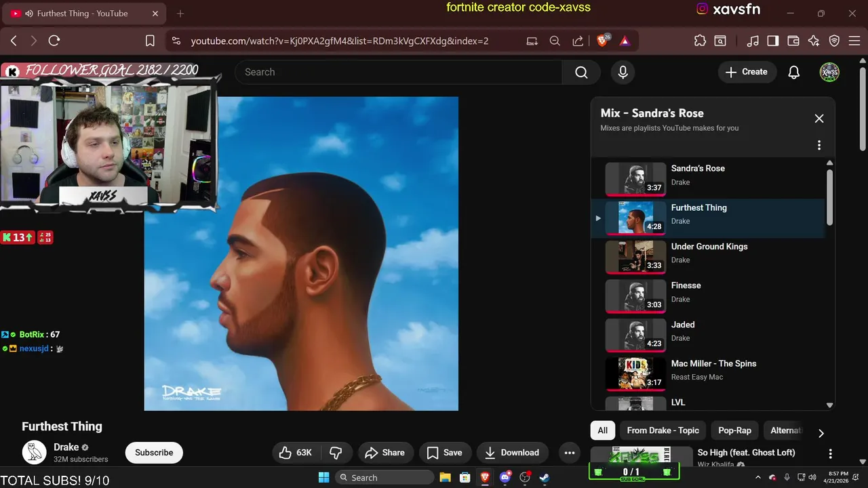Screen dimensions: 868x488
Task: Open the browser hamburger menu
Action: pos(853,41)
